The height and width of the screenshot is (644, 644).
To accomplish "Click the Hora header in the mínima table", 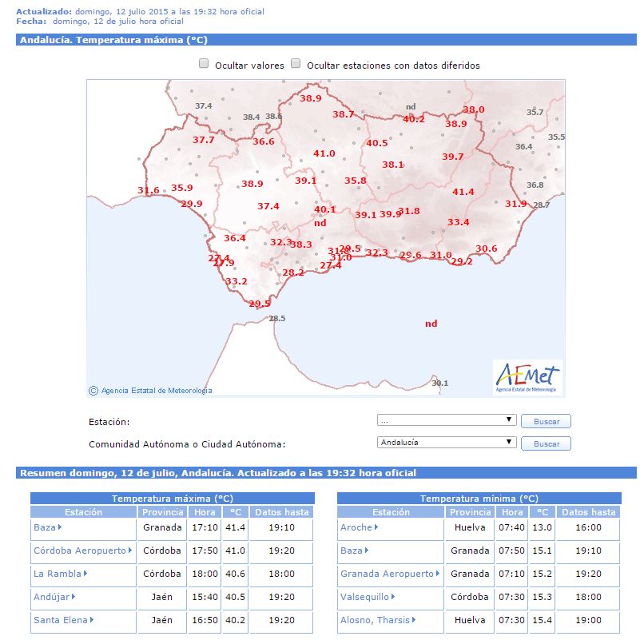I will (511, 511).
